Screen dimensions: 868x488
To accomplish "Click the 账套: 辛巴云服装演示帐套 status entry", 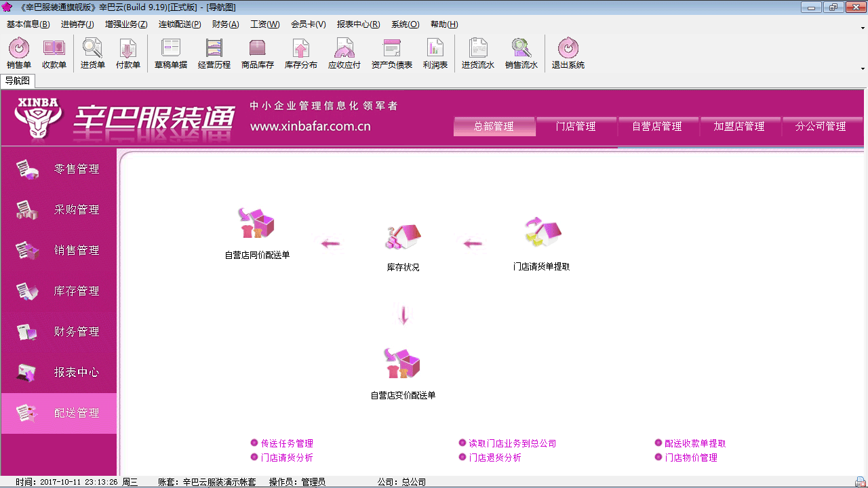I will pyautogui.click(x=207, y=482).
